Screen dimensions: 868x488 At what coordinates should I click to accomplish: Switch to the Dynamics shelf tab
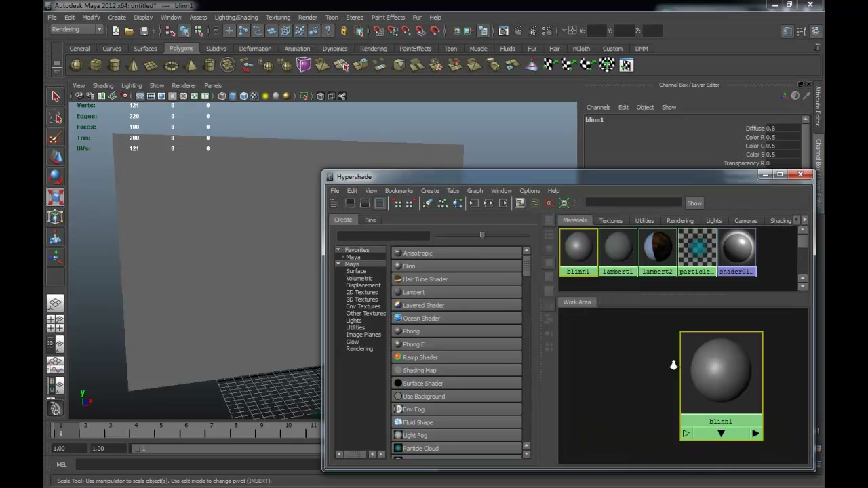click(x=335, y=49)
